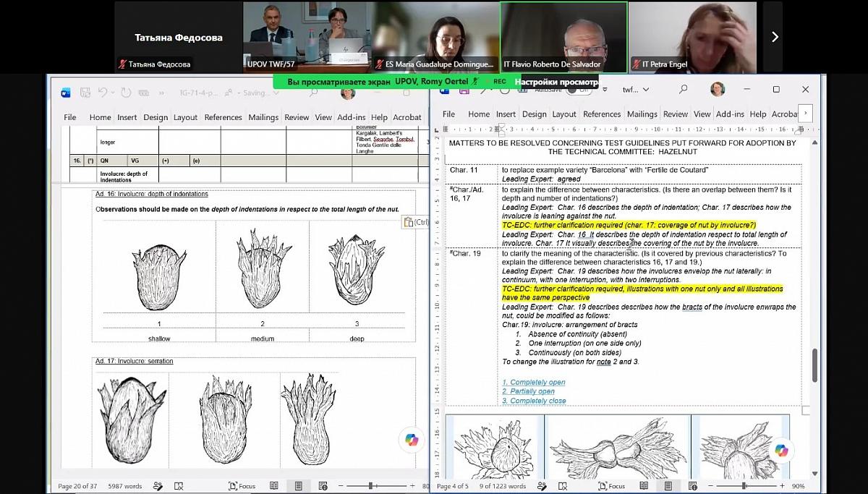The width and height of the screenshot is (868, 494).
Task: Select Print Layout view in left Word window
Action: pos(298,486)
